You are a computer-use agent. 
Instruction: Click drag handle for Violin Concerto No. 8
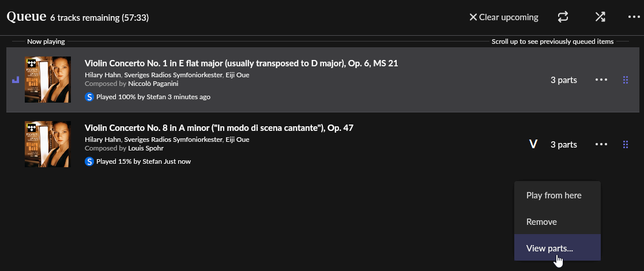[x=626, y=145]
